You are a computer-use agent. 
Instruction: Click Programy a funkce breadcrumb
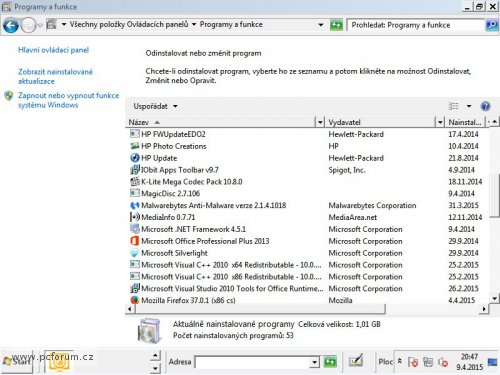[x=231, y=24]
